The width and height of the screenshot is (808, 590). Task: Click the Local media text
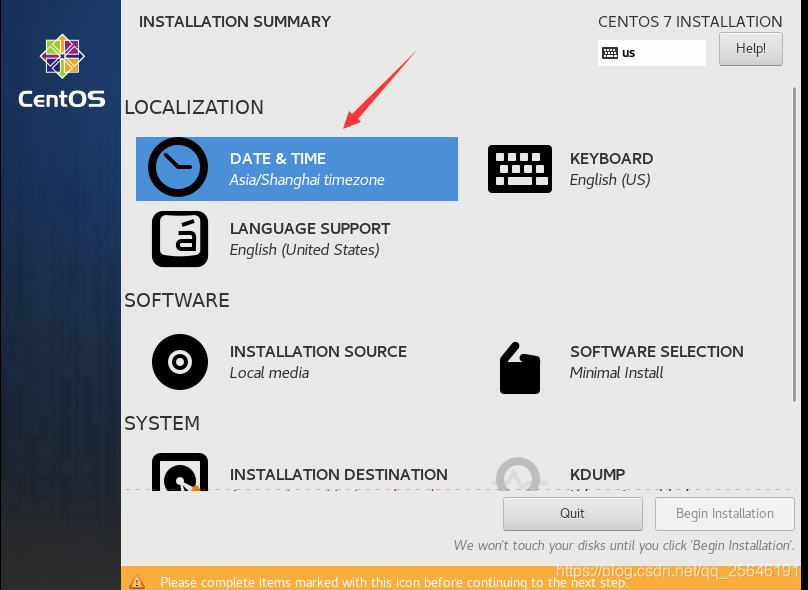pyautogui.click(x=270, y=373)
